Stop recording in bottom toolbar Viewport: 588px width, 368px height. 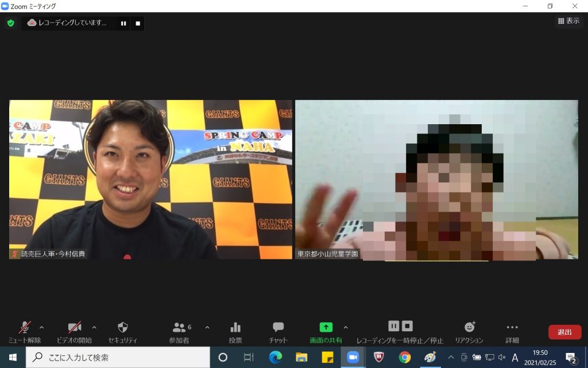point(407,326)
